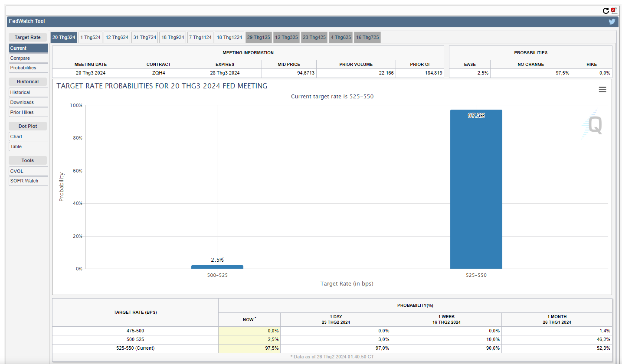The height and width of the screenshot is (364, 622).
Task: Open the Downloads sidebar item
Action: pos(28,102)
